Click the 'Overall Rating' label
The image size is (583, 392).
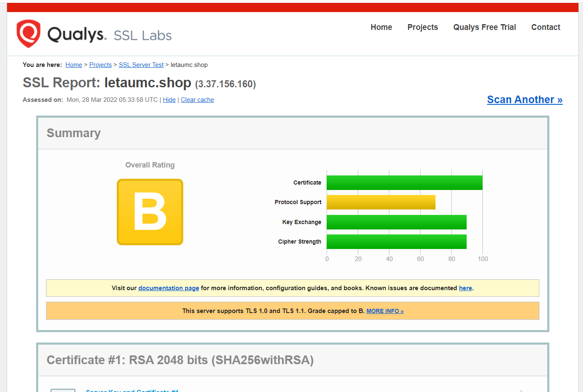(150, 165)
